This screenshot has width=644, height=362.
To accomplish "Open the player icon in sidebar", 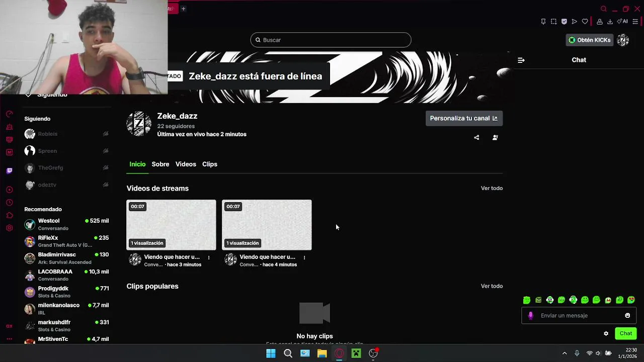I will [x=9, y=190].
